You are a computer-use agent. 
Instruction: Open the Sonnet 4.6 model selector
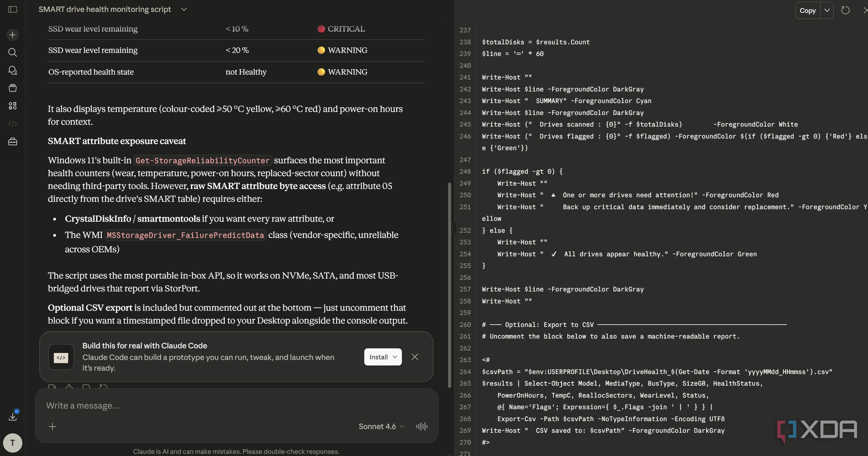(x=381, y=426)
